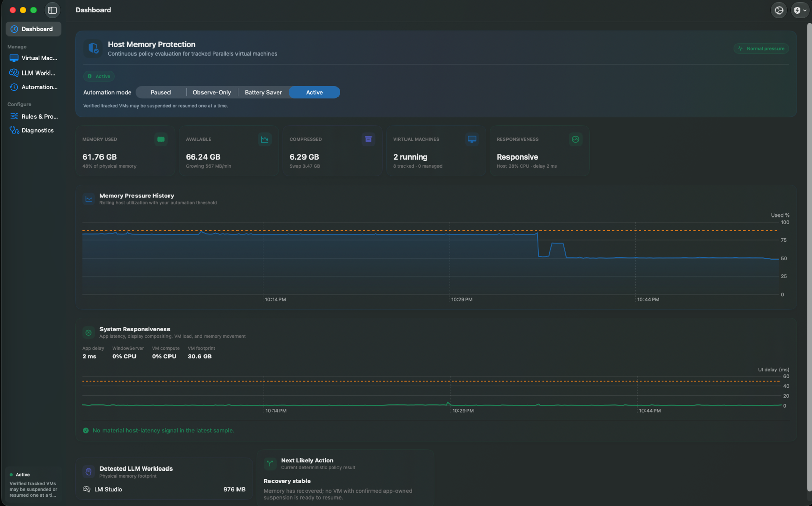Click the Memory Used chip icon

point(161,139)
